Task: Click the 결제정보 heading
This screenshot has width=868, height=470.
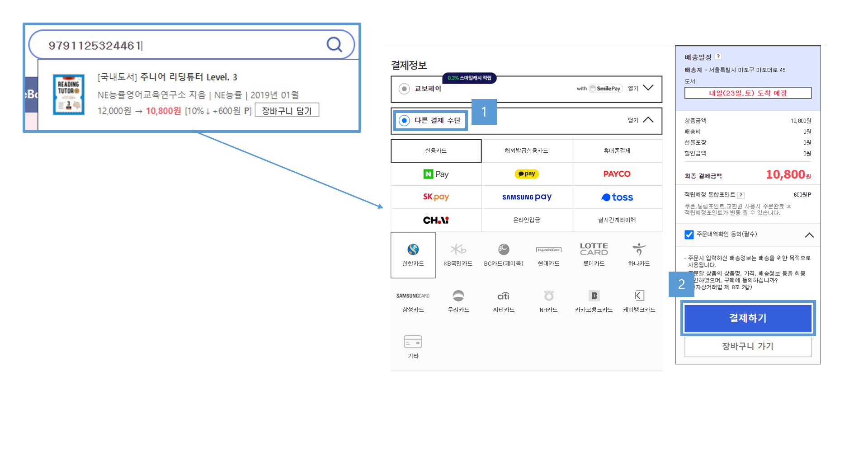Action: click(409, 65)
